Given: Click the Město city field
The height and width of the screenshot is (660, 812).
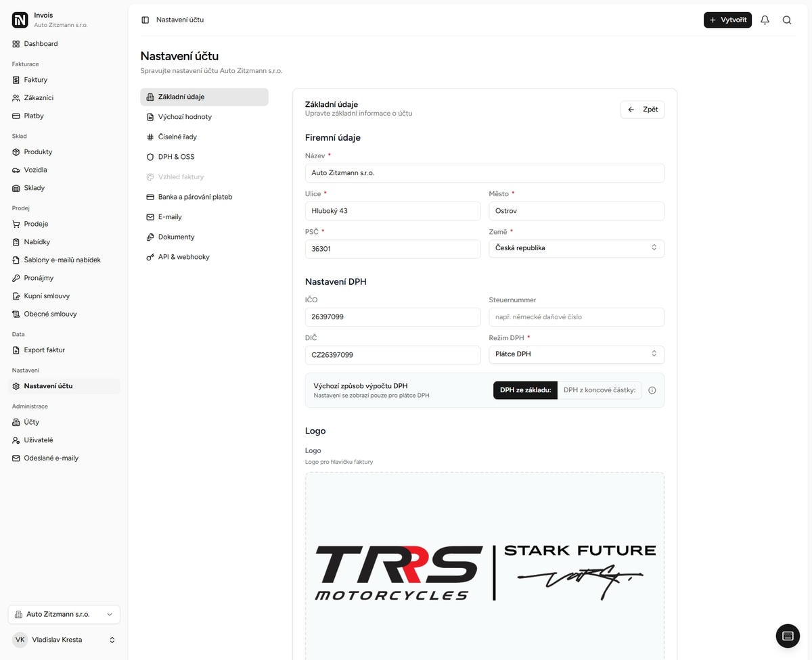Looking at the screenshot, I should click(577, 211).
